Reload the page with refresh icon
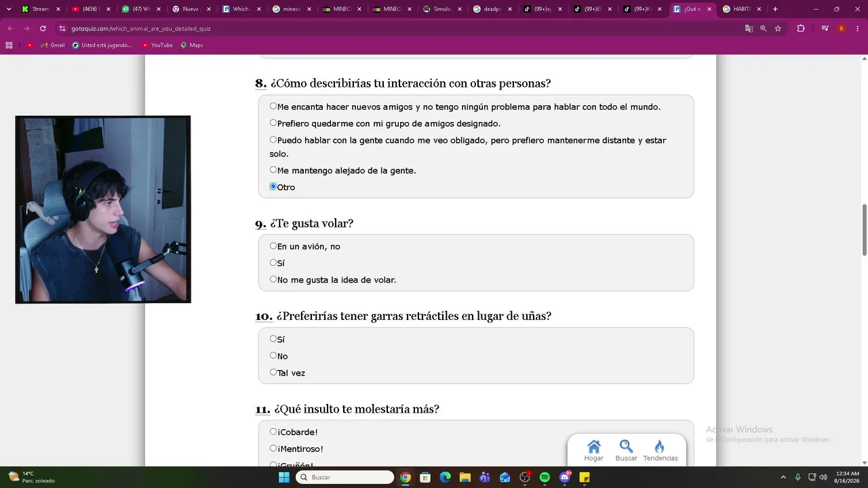Image resolution: width=868 pixels, height=488 pixels. [x=43, y=28]
